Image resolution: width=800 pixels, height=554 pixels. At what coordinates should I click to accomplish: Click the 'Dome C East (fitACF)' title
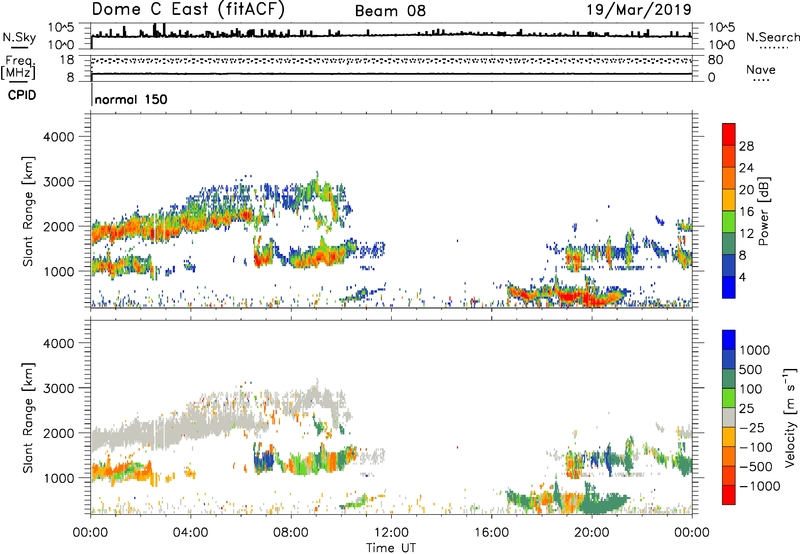(188, 9)
